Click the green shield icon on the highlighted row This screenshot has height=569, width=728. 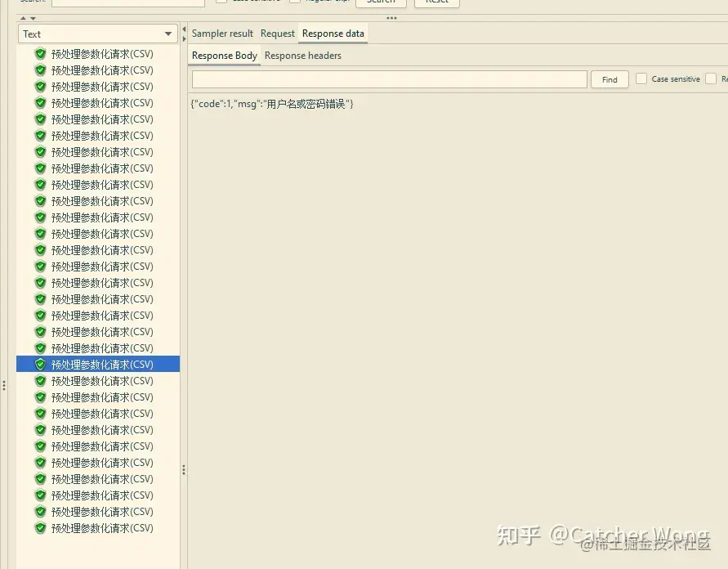point(40,364)
